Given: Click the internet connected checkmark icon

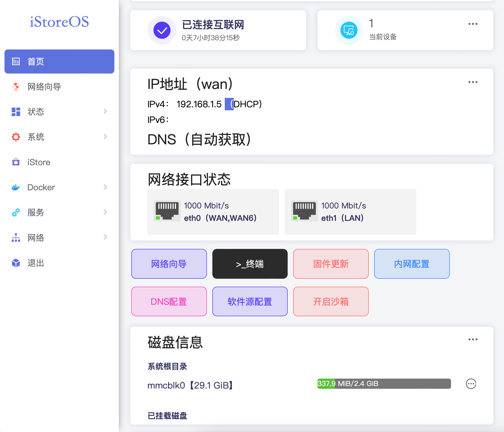Looking at the screenshot, I should coord(162,30).
